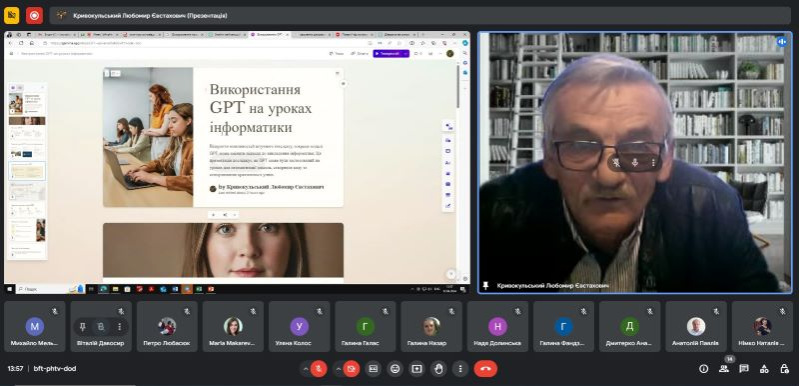Turn on the camera in the call bar
The height and width of the screenshot is (386, 799).
click(x=352, y=369)
